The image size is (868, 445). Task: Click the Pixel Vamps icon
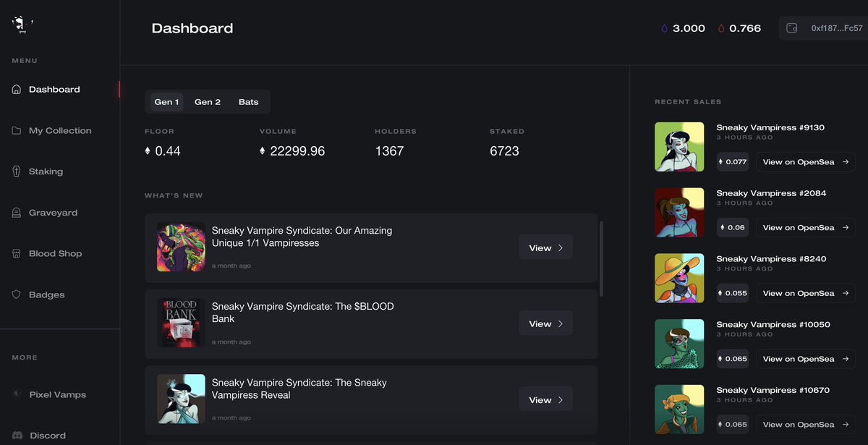17,395
